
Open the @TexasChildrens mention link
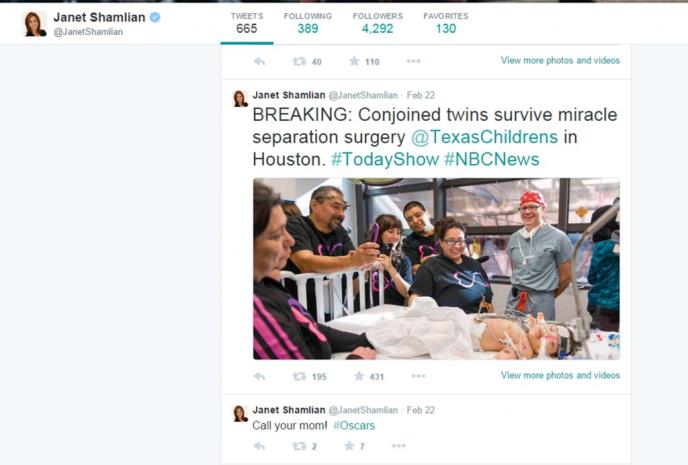[x=484, y=137]
